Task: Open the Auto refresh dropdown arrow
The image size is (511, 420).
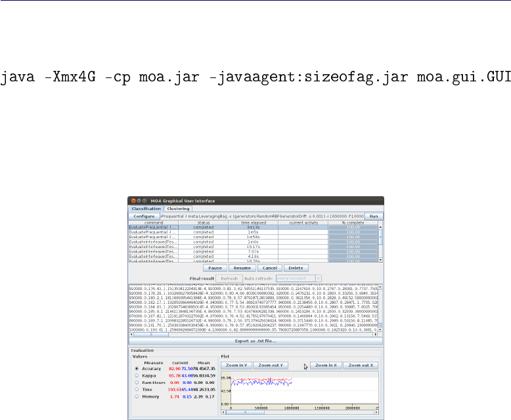Action: 319,278
